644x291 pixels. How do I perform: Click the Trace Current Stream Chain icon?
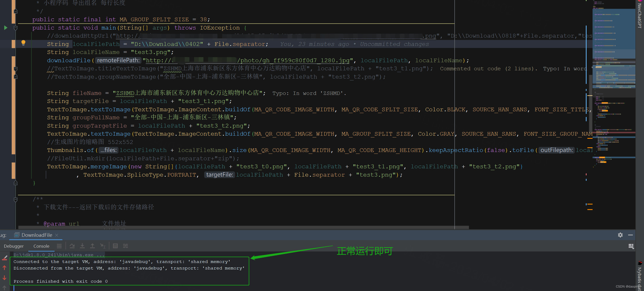[x=125, y=246]
